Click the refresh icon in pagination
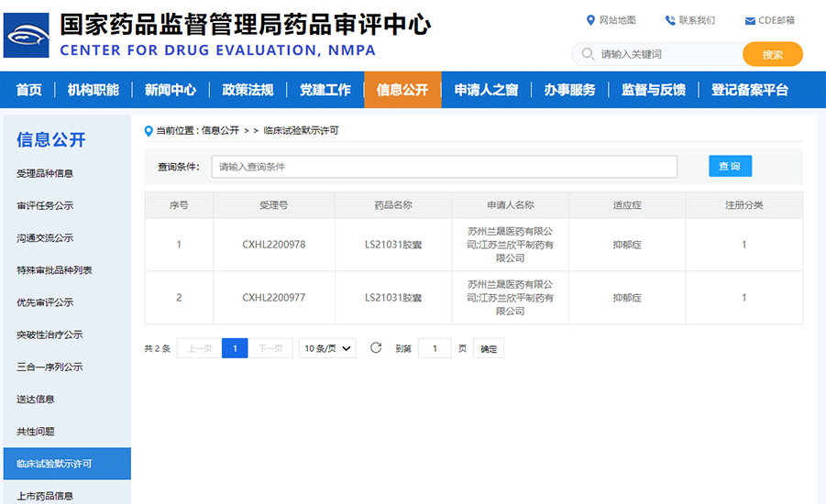This screenshot has height=504, width=826. tap(376, 348)
